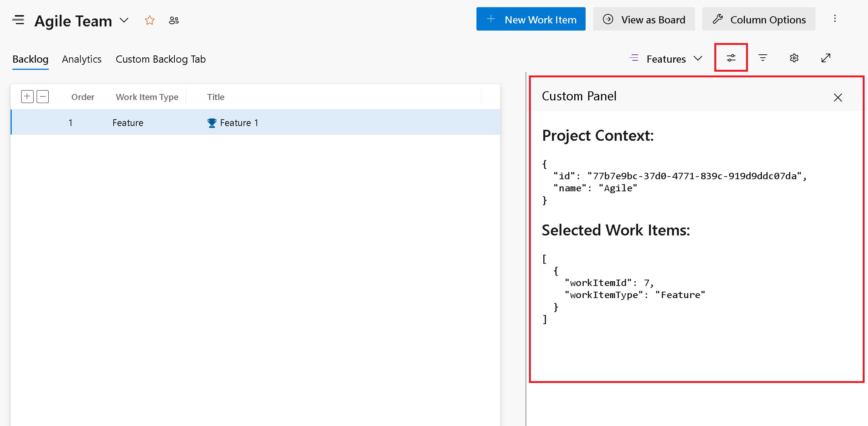Toggle the add work item plus button

point(27,97)
